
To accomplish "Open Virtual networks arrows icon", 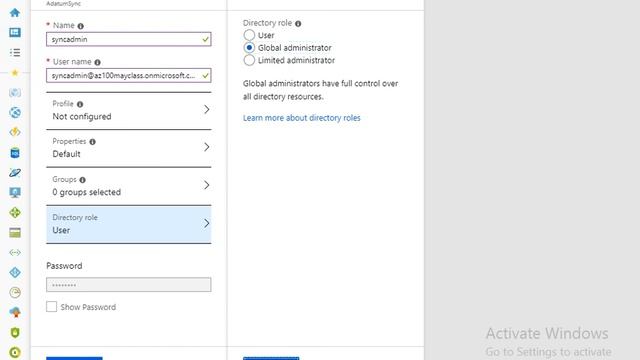I will point(15,253).
